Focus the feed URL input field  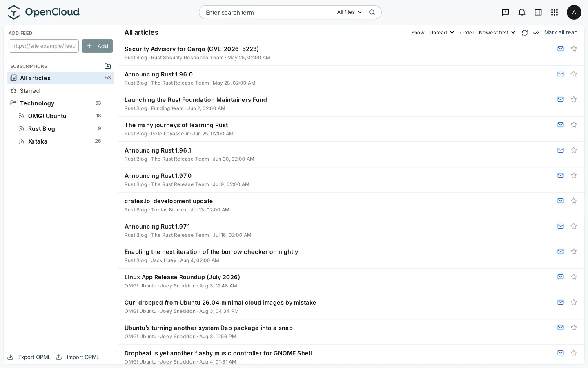44,46
